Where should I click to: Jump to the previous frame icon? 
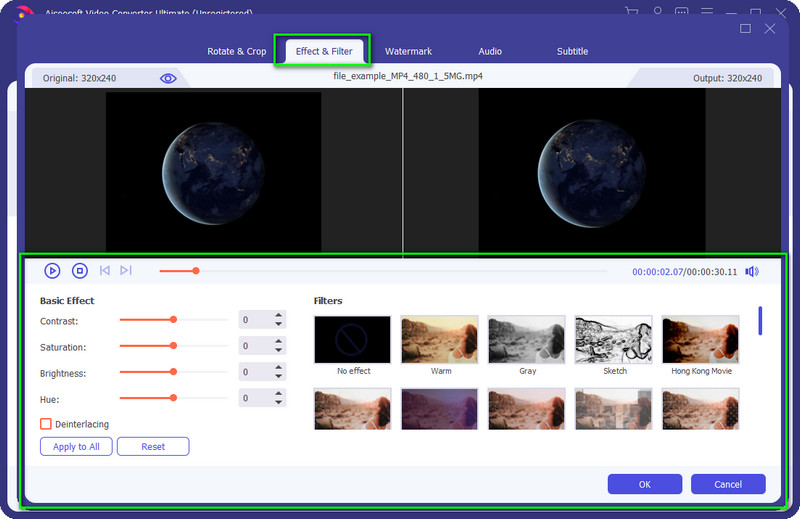[105, 271]
